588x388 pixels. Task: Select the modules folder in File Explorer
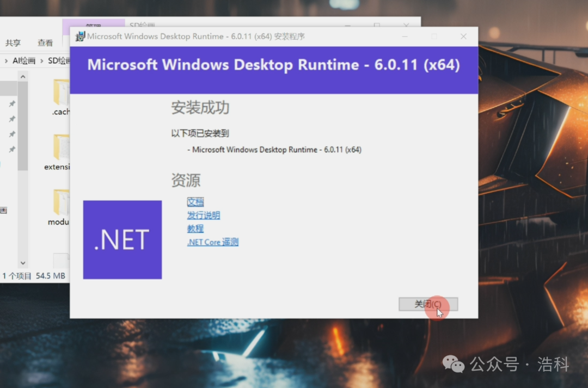(59, 207)
